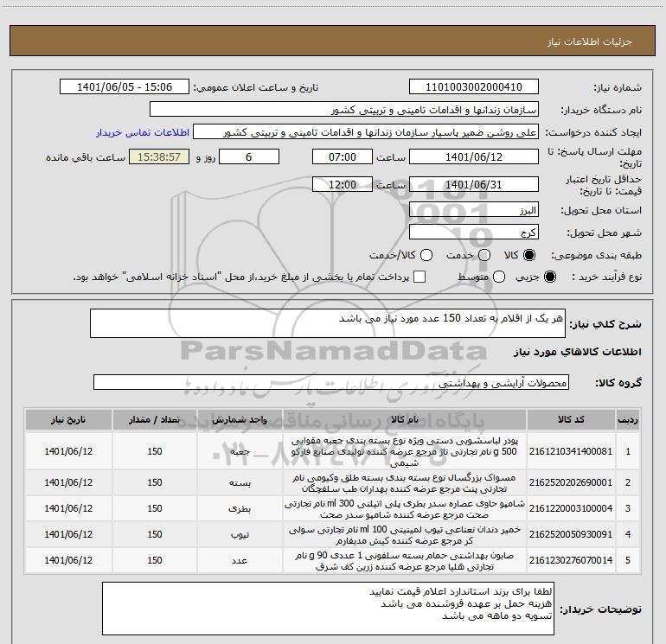666x644 pixels.
Task: Click the واحد شمارش column header
Action: click(240, 420)
